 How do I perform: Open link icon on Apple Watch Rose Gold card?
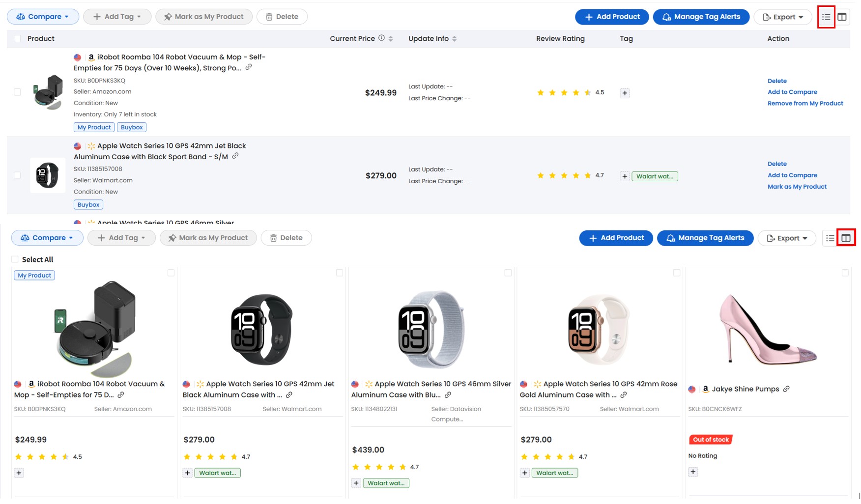[x=624, y=395]
